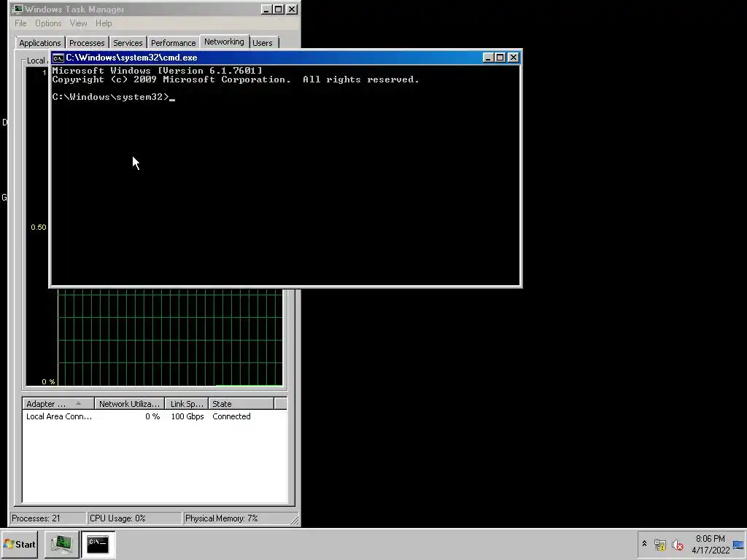The height and width of the screenshot is (560, 747).
Task: Close the cmd.exe window
Action: tap(513, 58)
